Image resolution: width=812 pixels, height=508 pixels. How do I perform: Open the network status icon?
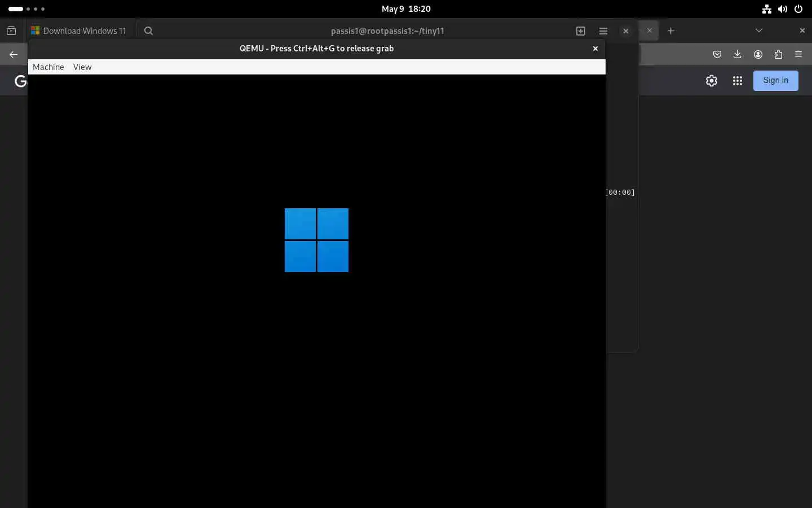[x=767, y=9]
